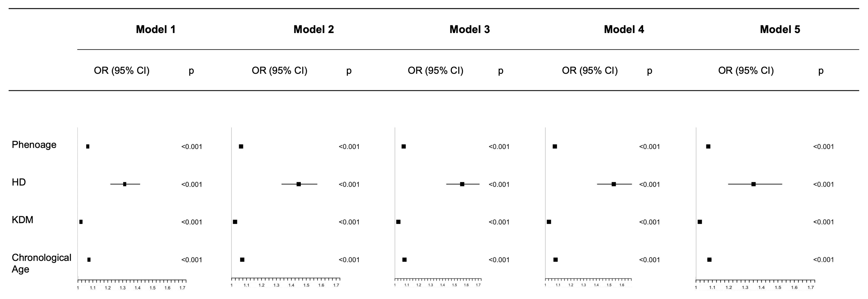Screen dimensions: 868x299
Task: Click the HD p-value in Model 5
Action: (823, 184)
